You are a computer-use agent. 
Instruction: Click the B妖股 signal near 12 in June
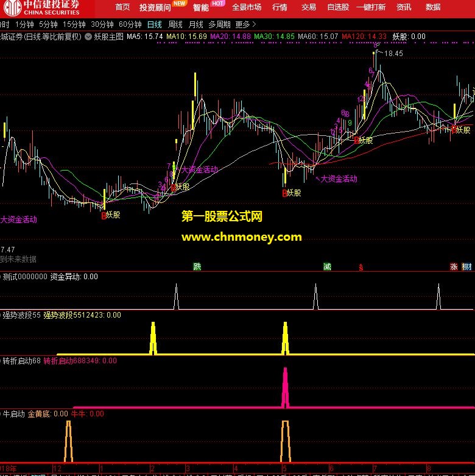tap(364, 140)
